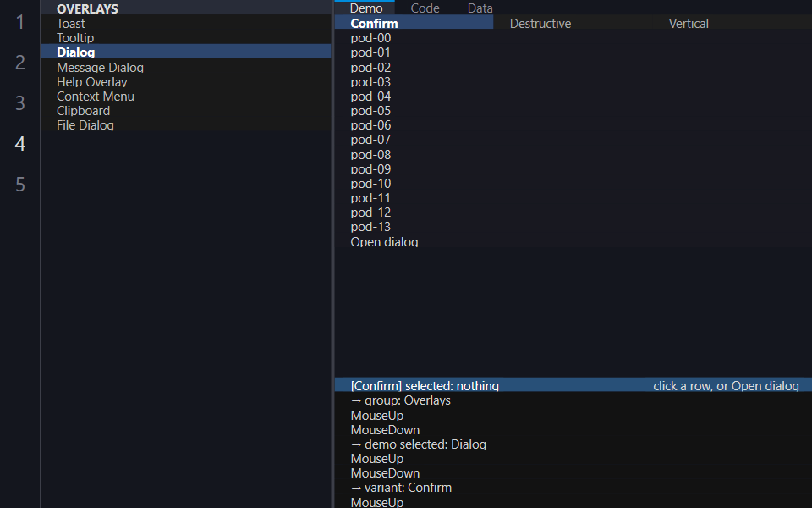Click the '[Confirm] selected: nothing' status text
This screenshot has height=508, width=812.
pyautogui.click(x=425, y=386)
